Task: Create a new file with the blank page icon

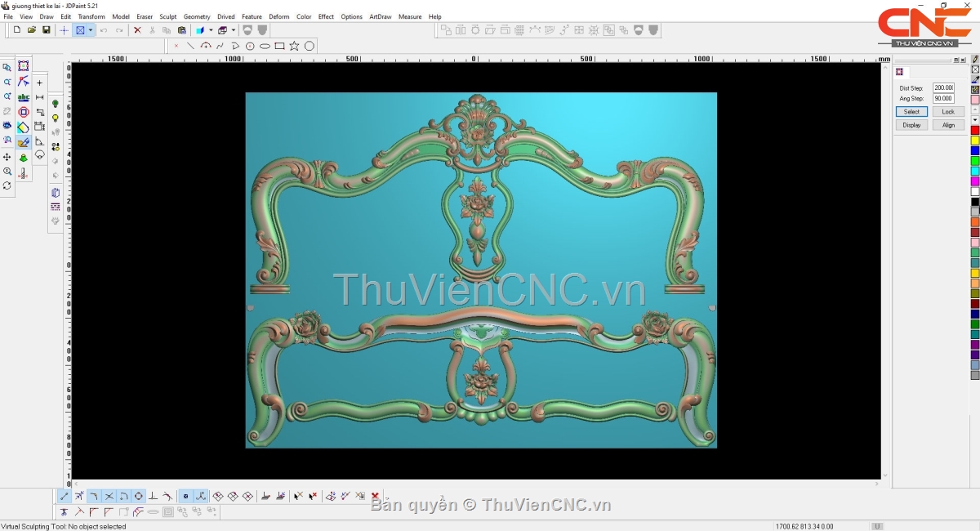Action: pyautogui.click(x=17, y=30)
